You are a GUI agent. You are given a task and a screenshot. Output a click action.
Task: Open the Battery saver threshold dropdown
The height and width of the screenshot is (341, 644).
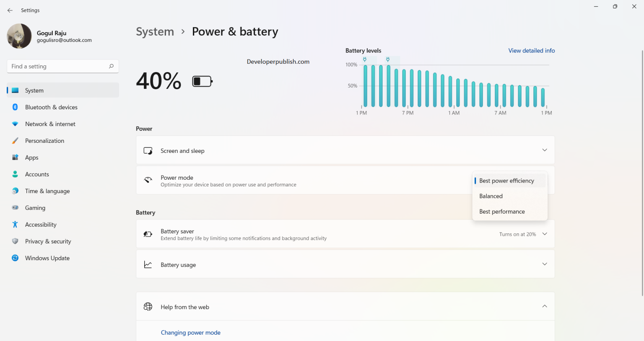545,234
